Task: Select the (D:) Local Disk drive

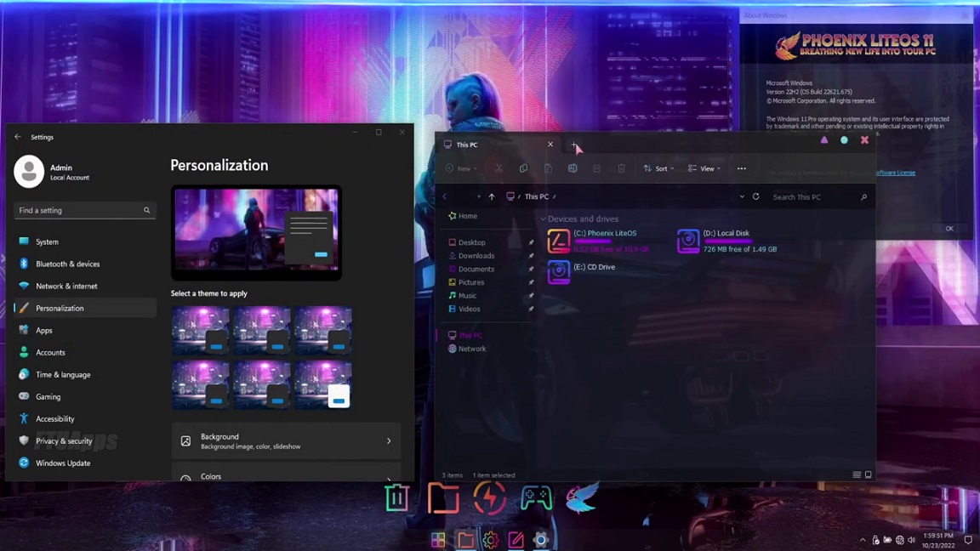Action: click(728, 241)
